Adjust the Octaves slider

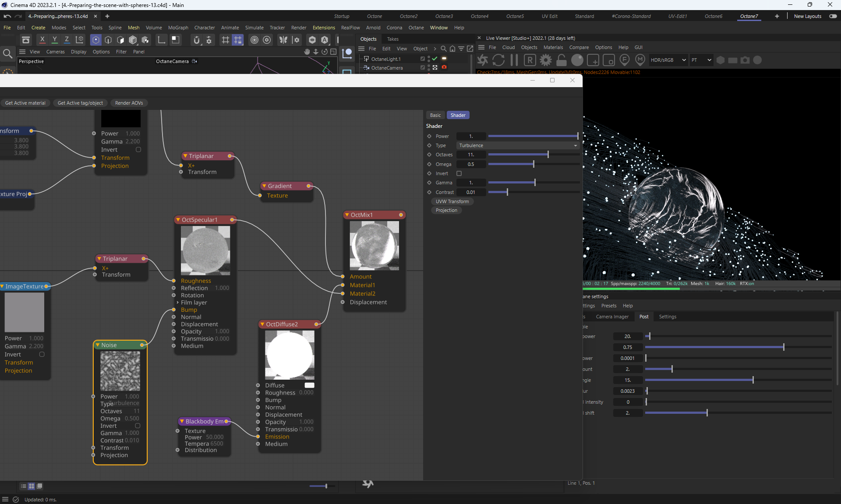tap(548, 155)
